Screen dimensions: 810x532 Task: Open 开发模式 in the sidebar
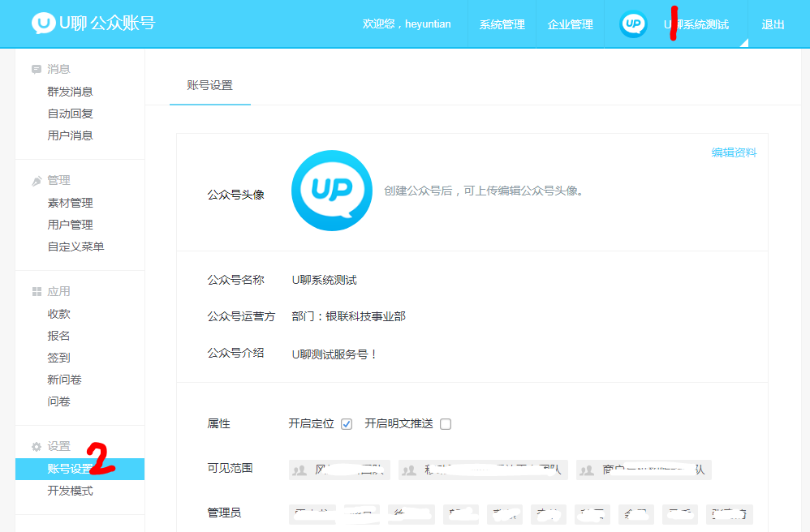click(x=71, y=491)
